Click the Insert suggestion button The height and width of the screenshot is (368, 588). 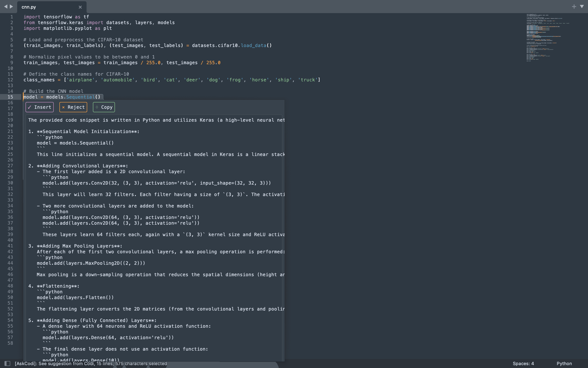[40, 107]
